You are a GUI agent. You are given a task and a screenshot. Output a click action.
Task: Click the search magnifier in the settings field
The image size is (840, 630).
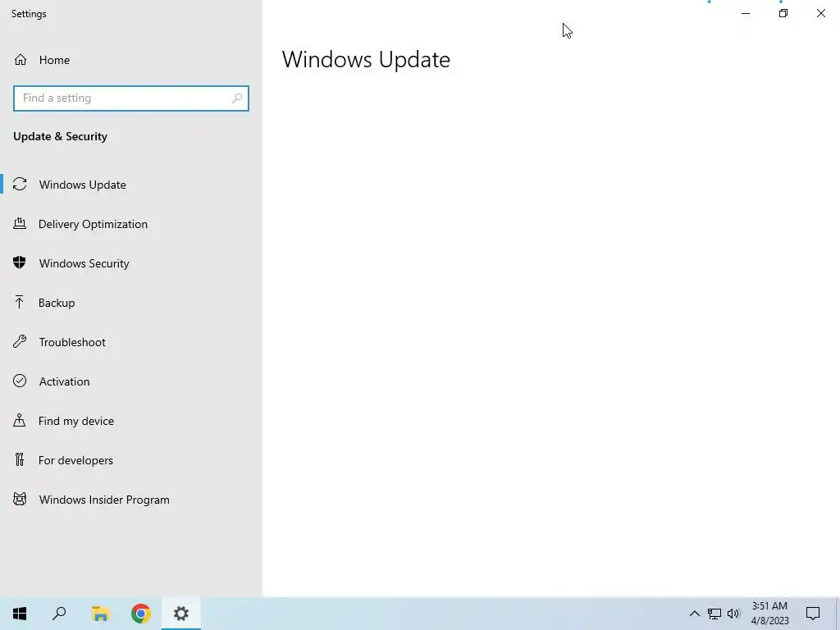coord(237,98)
